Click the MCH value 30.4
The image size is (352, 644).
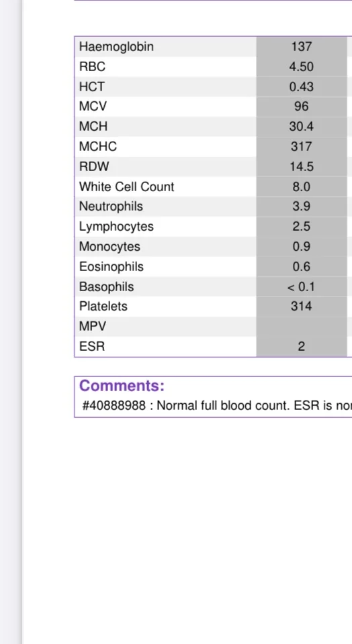[301, 127]
